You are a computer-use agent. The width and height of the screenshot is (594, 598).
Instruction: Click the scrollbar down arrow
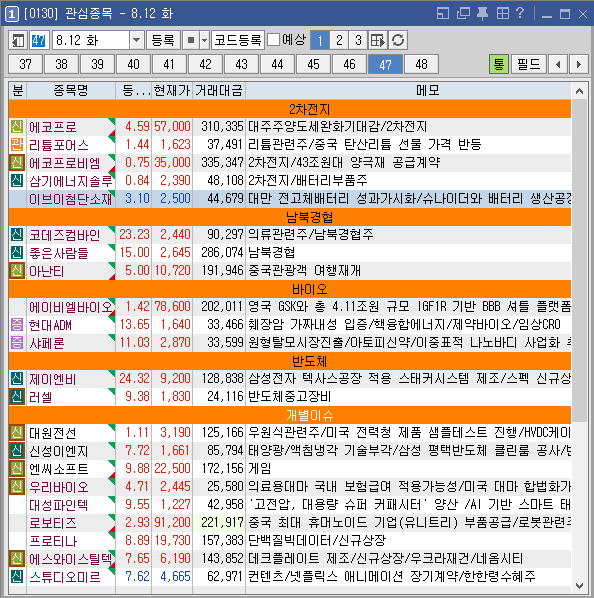[x=580, y=585]
